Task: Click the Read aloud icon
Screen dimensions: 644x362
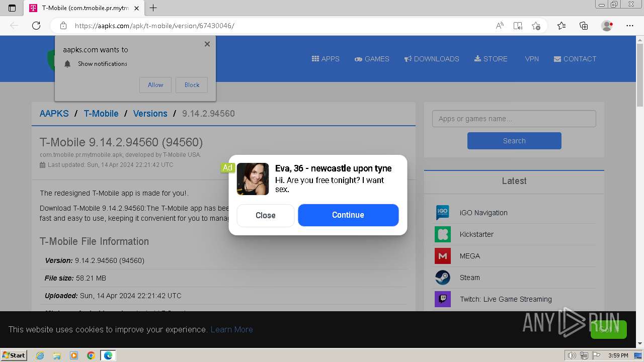Action: point(500,26)
